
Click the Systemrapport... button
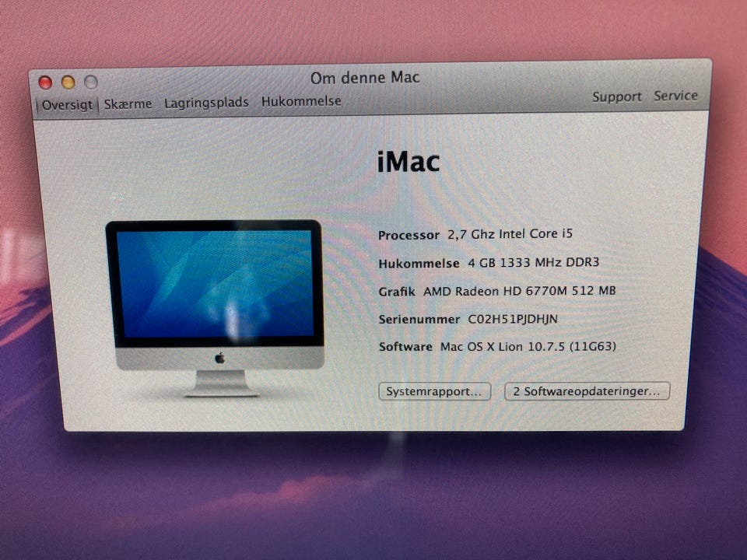[x=434, y=391]
